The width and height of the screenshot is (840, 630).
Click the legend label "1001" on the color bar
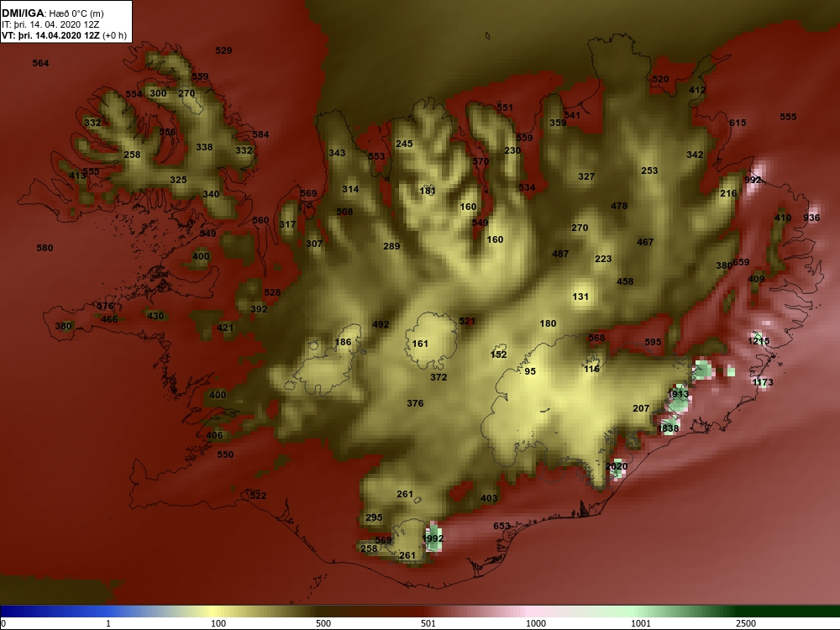tap(641, 623)
